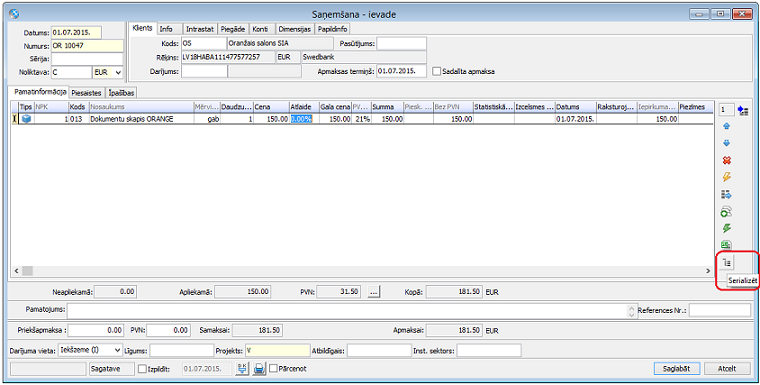Screen dimensions: 760x385
Task: Click the list with blue arrow icon below the orange bolt
Action: (727, 194)
